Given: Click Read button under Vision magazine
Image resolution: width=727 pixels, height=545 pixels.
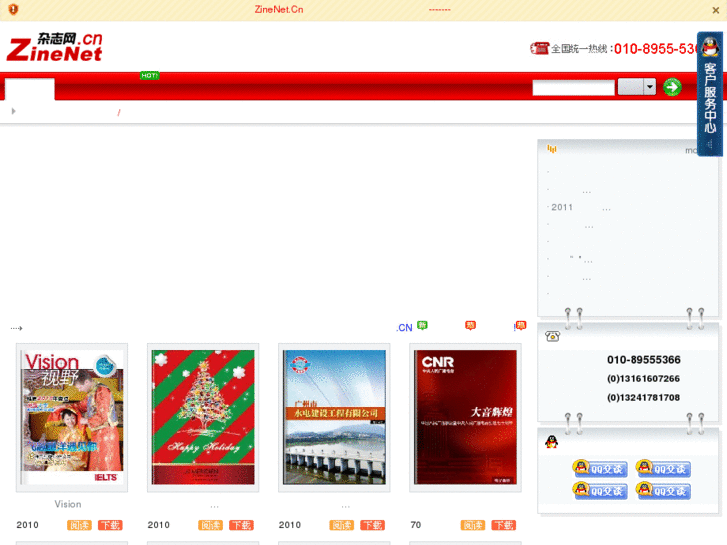Looking at the screenshot, I should (x=79, y=525).
